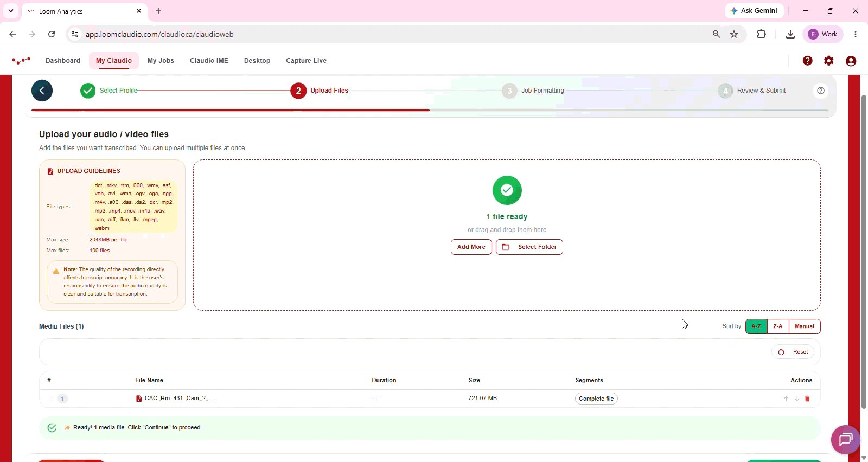The height and width of the screenshot is (462, 868).
Task: Click the Job Formatting step label
Action: pos(542,91)
